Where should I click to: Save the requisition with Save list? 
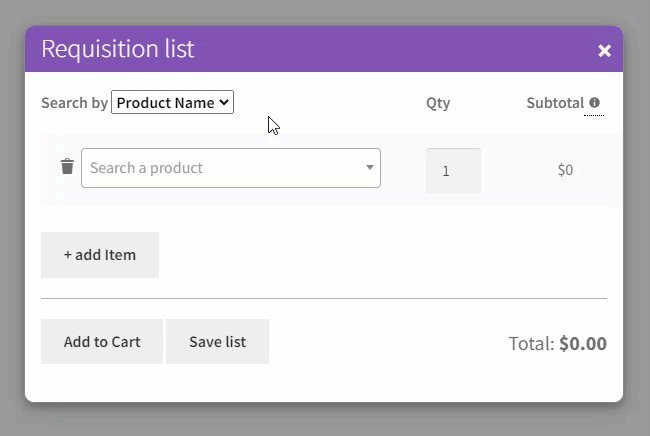(x=218, y=342)
